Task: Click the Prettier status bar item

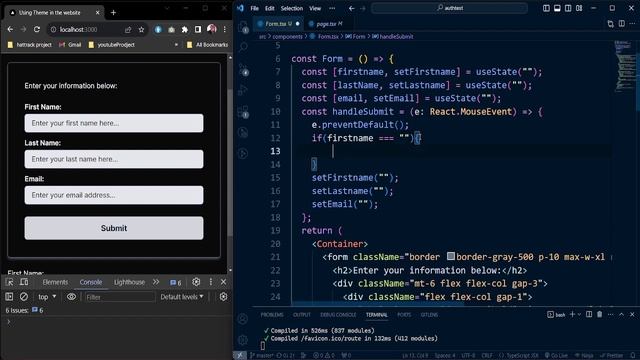Action: click(611, 356)
